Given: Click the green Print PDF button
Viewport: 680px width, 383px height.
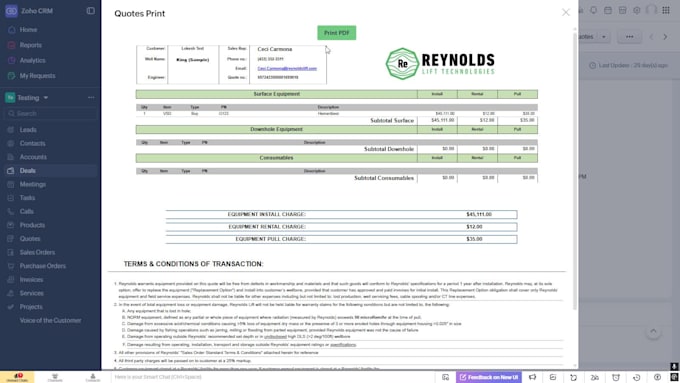Looking at the screenshot, I should 337,33.
